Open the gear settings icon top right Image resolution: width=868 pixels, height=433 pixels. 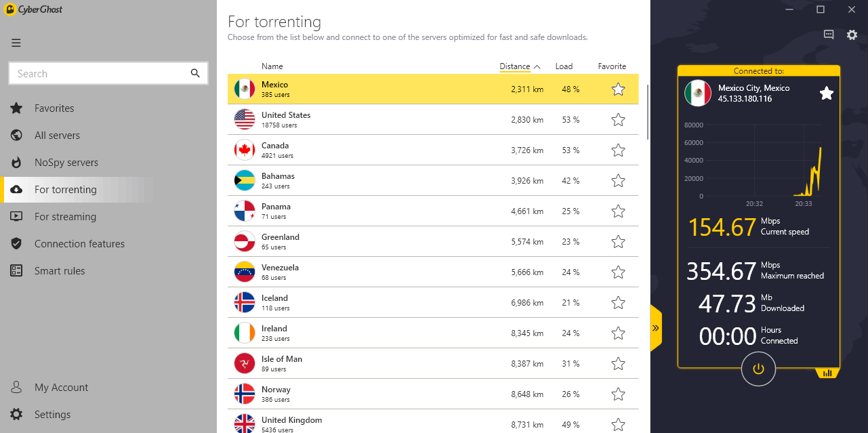point(852,35)
